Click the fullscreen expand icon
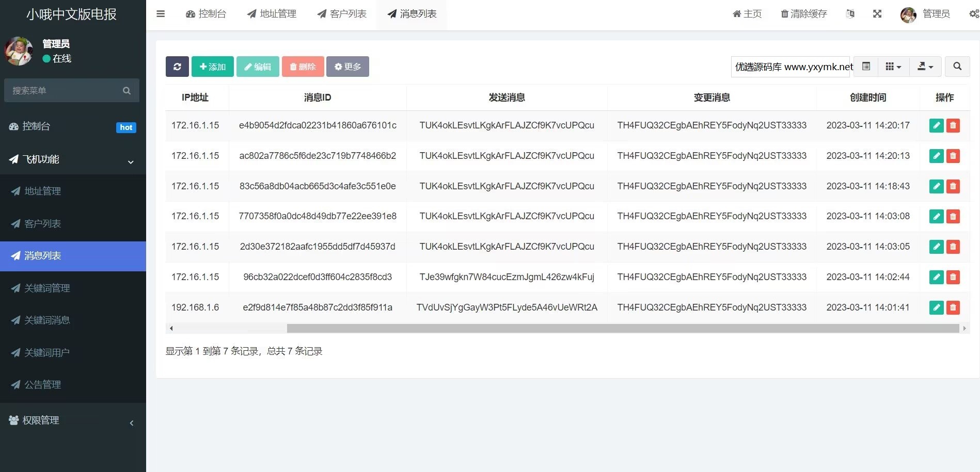Screen dimensions: 980x472 tap(877, 14)
